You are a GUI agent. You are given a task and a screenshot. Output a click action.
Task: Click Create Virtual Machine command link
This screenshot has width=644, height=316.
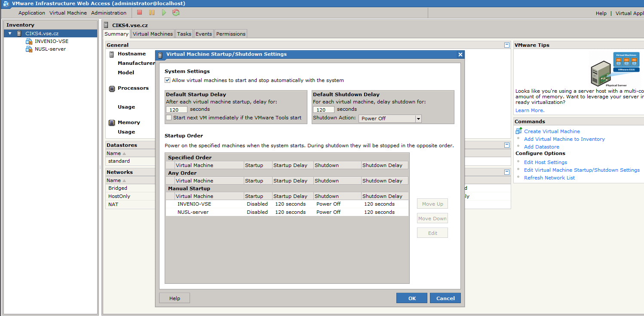click(x=552, y=131)
